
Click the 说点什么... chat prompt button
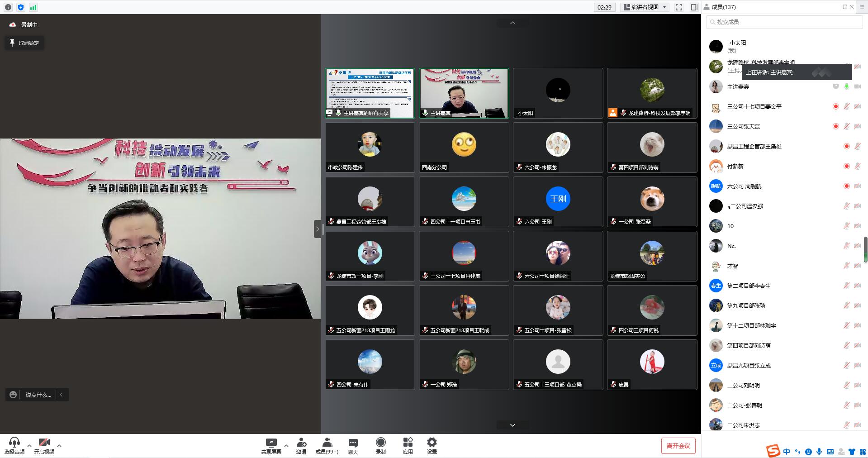pos(38,395)
